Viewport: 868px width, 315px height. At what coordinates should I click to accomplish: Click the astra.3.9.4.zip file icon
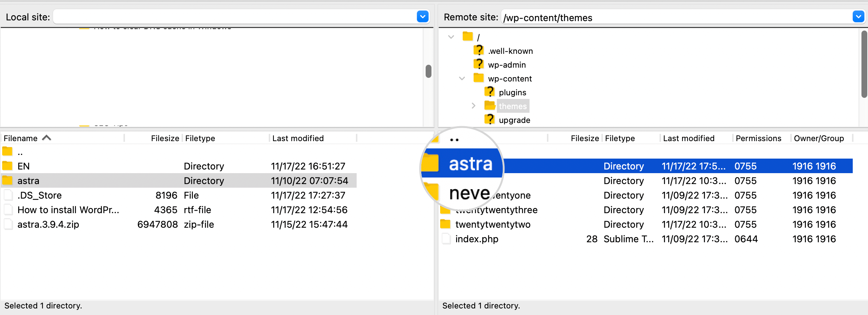click(8, 224)
